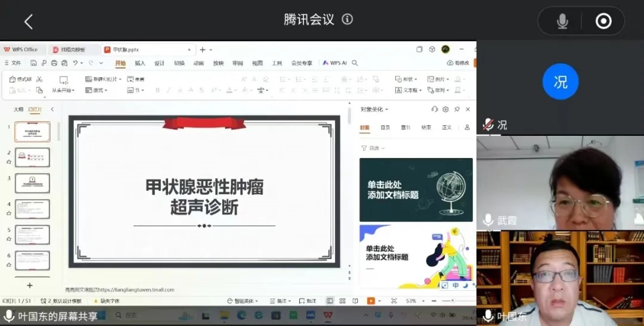Screen dimensions: 644x326
Task: Start slideshow with orange play button
Action: pos(371,301)
